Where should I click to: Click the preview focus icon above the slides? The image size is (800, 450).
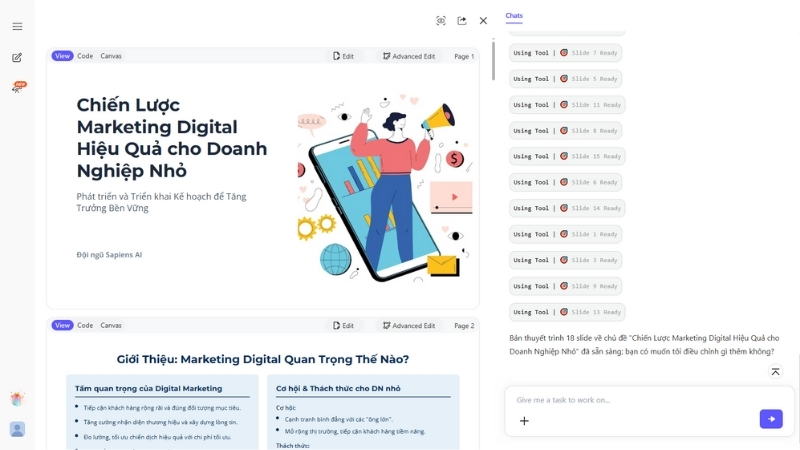441,21
